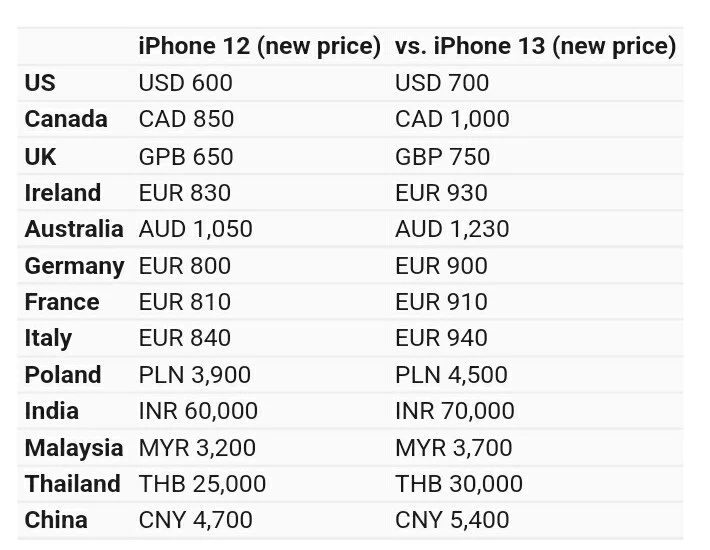Select the Ireland row label
Viewport: 710px width, 550px height.
[x=63, y=193]
